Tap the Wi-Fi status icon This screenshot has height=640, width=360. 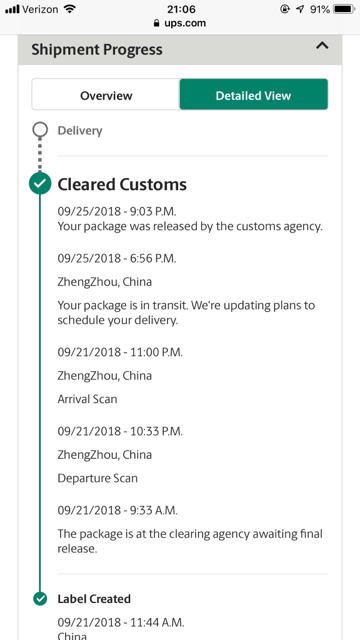point(70,9)
